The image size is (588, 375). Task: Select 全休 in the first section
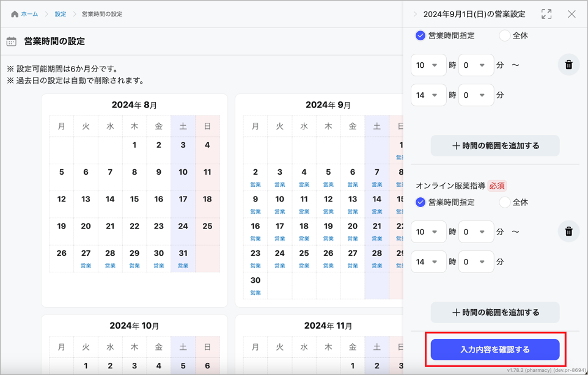tap(505, 35)
